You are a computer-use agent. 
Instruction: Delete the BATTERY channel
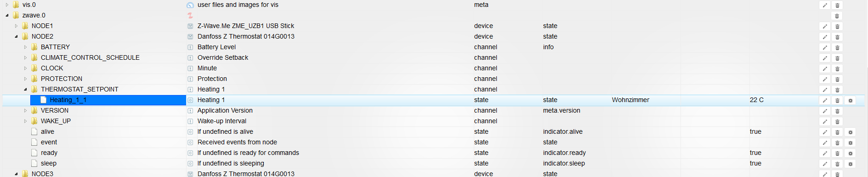click(838, 48)
